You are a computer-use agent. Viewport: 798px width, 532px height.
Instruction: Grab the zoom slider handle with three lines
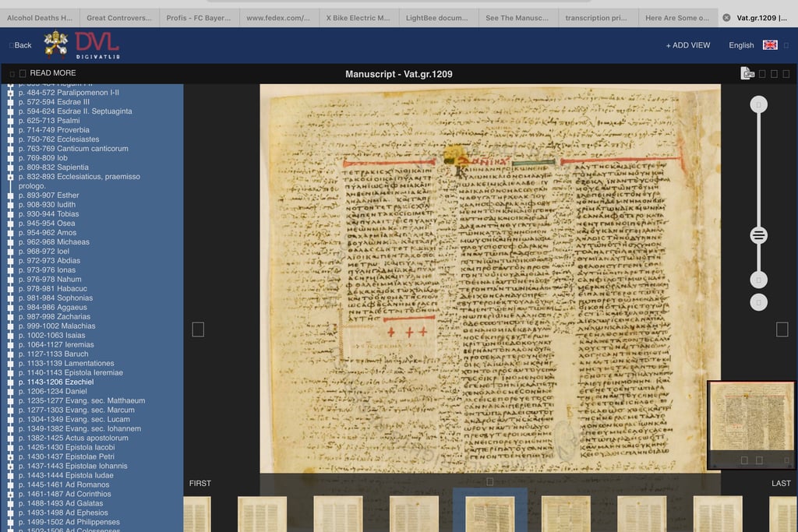pos(758,235)
